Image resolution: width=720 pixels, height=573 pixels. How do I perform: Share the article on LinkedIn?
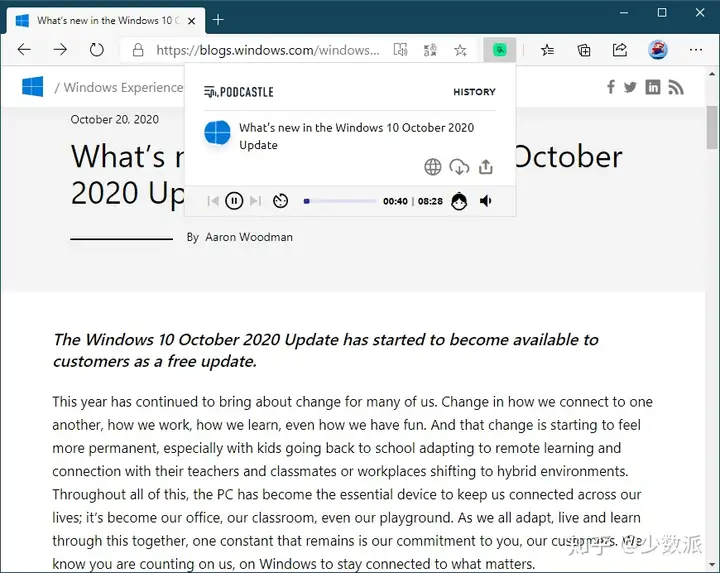tap(652, 87)
